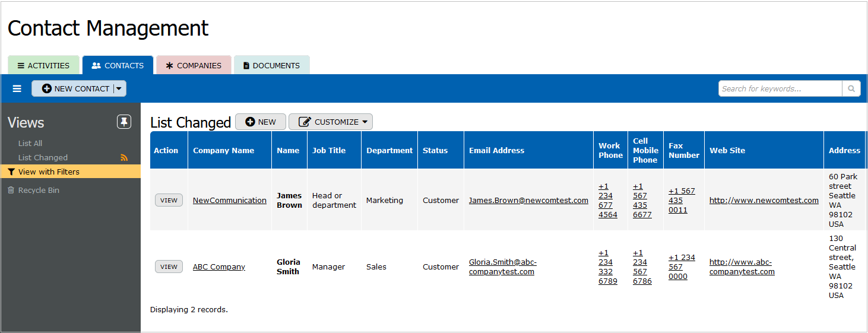Select List All view in sidebar

pyautogui.click(x=30, y=143)
